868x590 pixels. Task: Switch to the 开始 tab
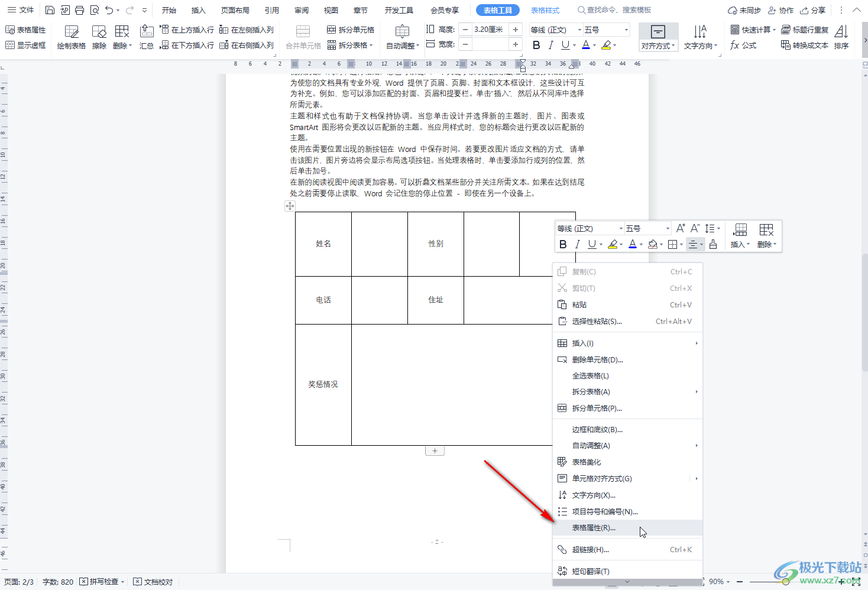pyautogui.click(x=169, y=10)
